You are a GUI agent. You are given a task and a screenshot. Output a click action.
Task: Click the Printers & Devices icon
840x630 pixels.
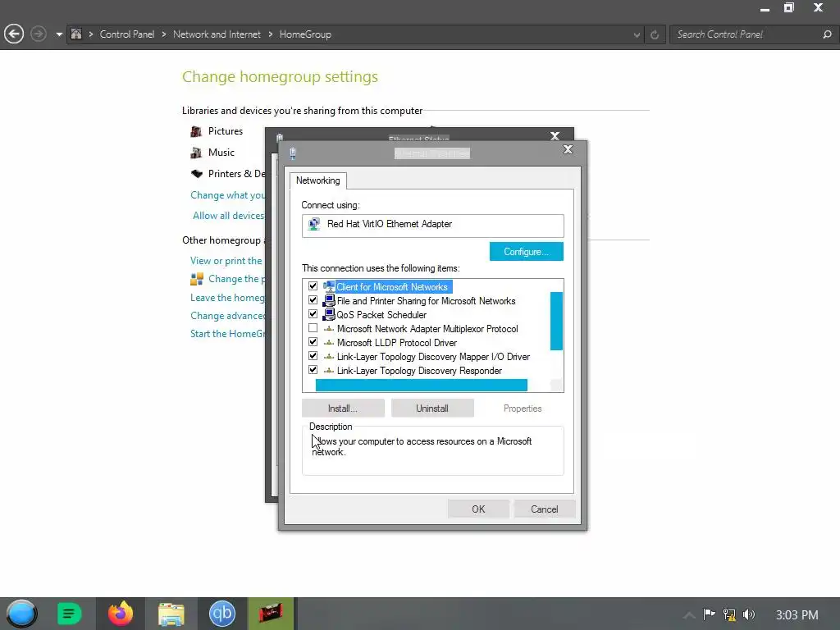click(197, 174)
